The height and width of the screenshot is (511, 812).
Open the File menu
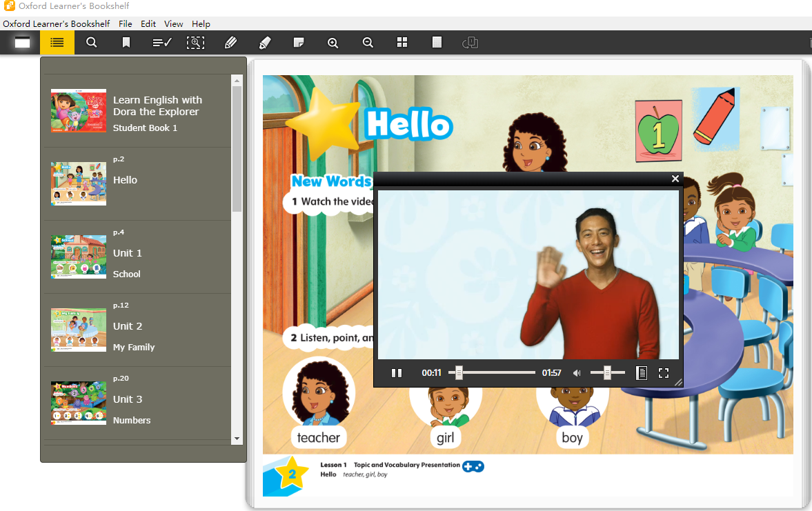pyautogui.click(x=126, y=24)
